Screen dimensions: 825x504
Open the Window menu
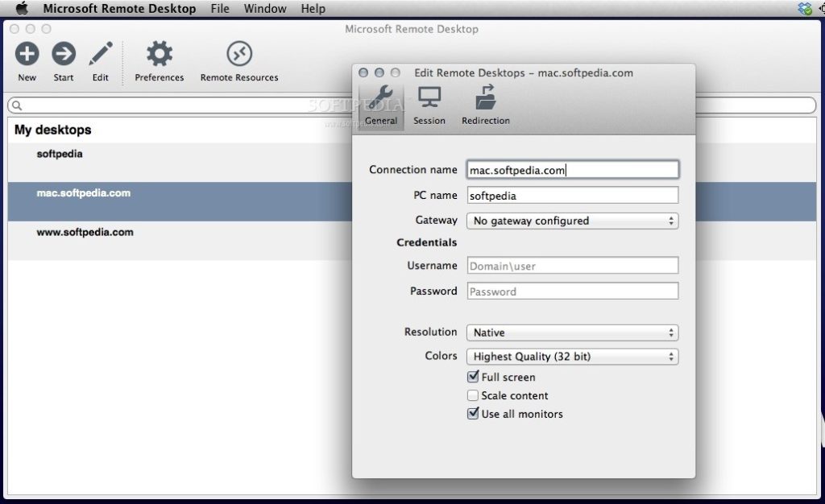click(265, 9)
